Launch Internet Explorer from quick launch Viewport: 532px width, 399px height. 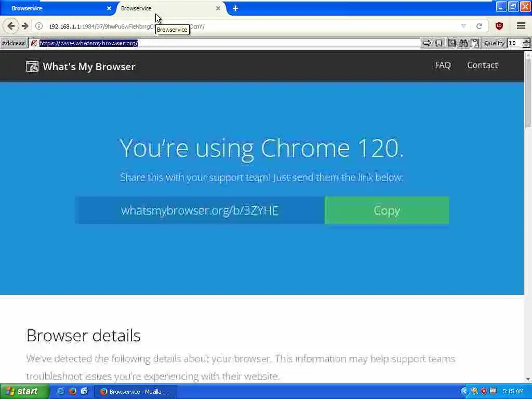click(x=61, y=392)
